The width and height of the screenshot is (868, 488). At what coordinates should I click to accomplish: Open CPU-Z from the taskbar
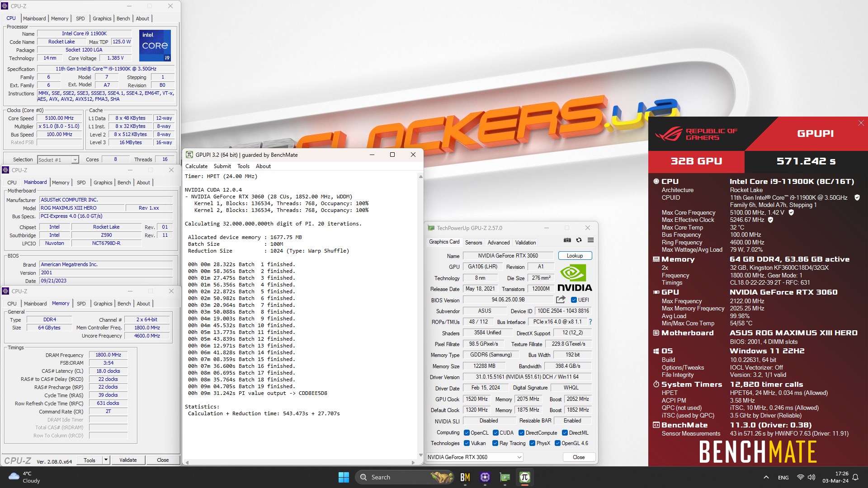[485, 477]
